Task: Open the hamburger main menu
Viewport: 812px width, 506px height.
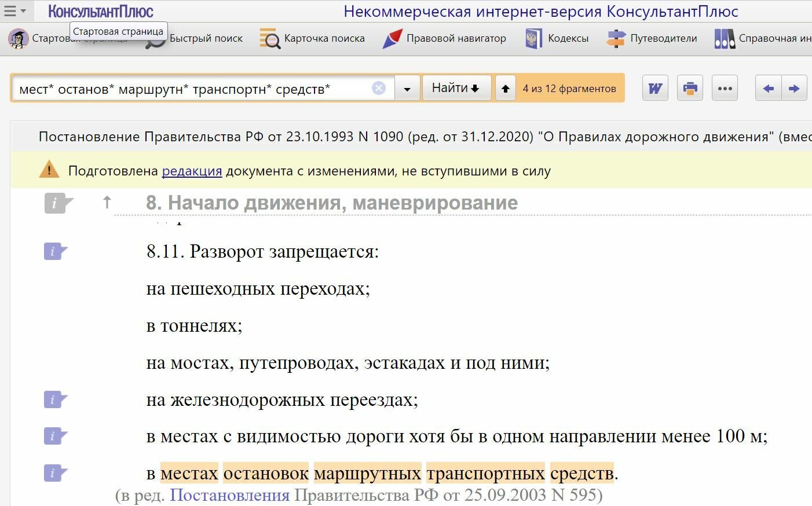Action: pyautogui.click(x=14, y=11)
